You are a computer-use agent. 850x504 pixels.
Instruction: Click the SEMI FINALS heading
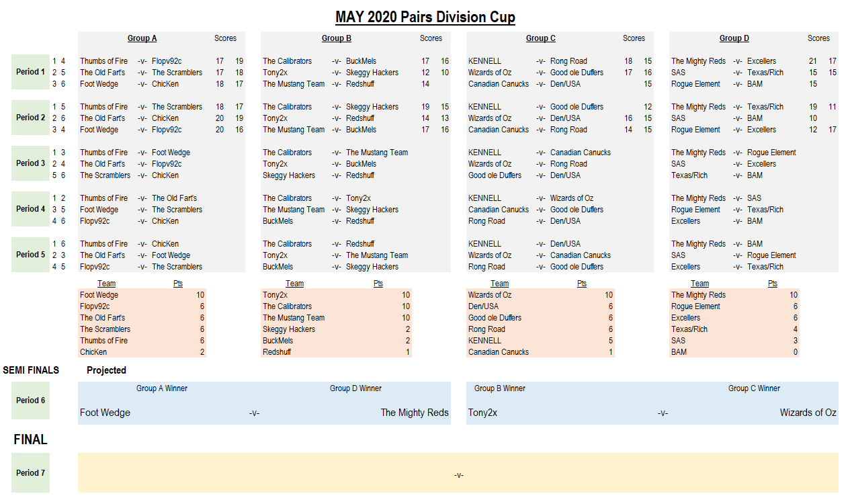(31, 370)
